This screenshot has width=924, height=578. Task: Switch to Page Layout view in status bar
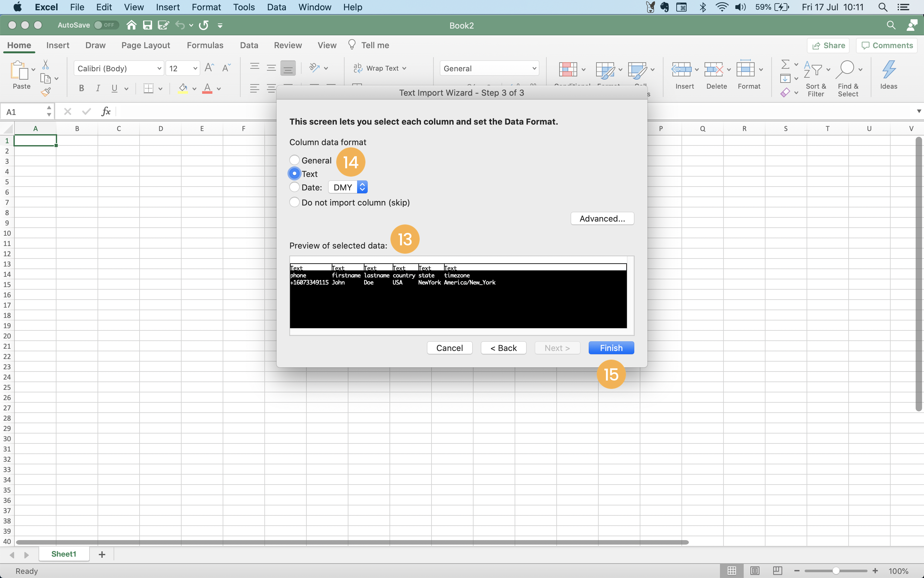(x=755, y=571)
